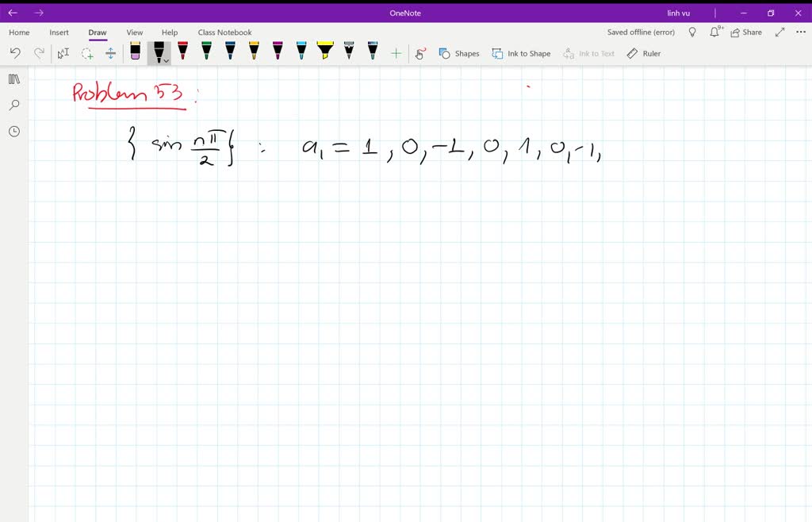Click Ink to Shape conversion
This screenshot has height=522, width=812.
[x=521, y=53]
